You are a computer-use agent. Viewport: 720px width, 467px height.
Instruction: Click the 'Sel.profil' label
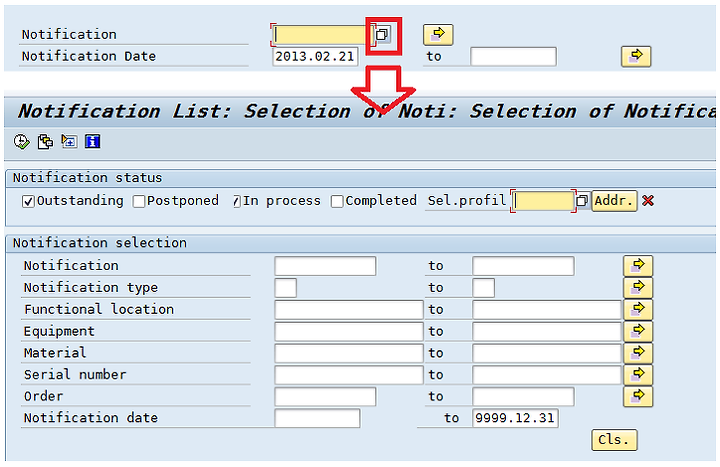(467, 201)
